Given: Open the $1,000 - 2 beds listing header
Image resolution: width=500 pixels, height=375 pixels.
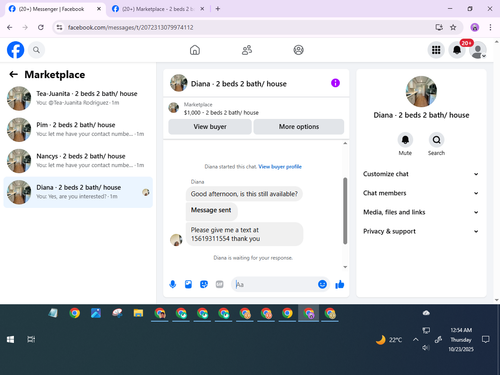Looking at the screenshot, I should click(x=256, y=109).
